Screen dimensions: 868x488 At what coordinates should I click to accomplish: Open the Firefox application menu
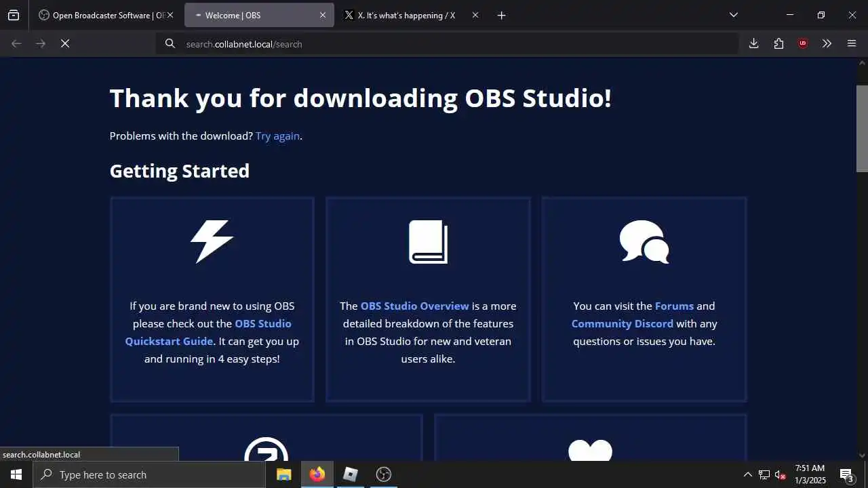[x=852, y=43]
